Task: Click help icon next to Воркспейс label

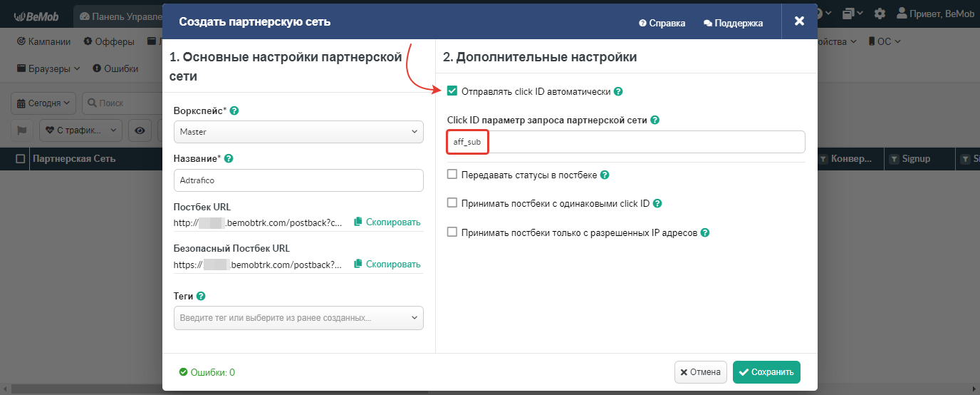Action: click(234, 111)
